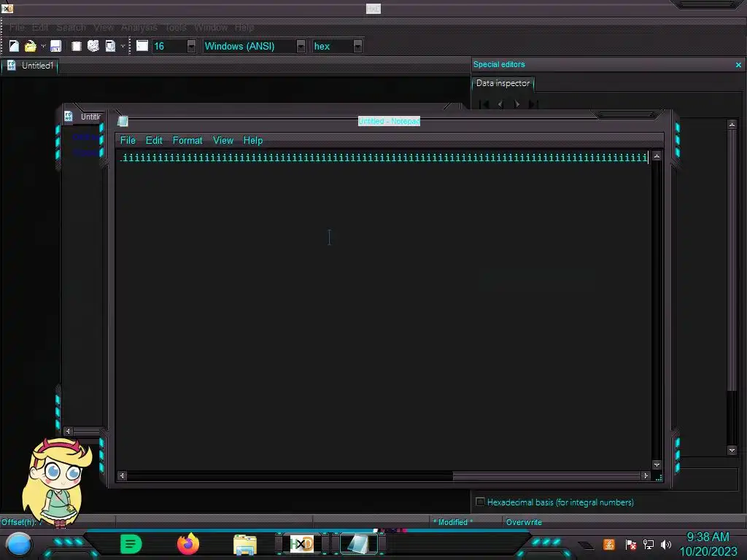Open HxD Help menu
747x560 pixels.
click(244, 28)
